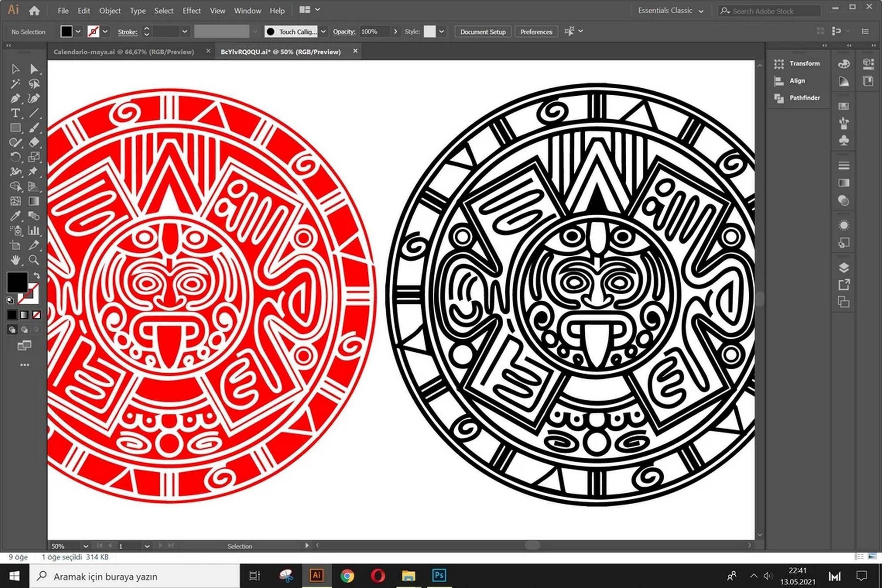Click the Preferences button
This screenshot has height=588, width=882.
click(x=536, y=32)
